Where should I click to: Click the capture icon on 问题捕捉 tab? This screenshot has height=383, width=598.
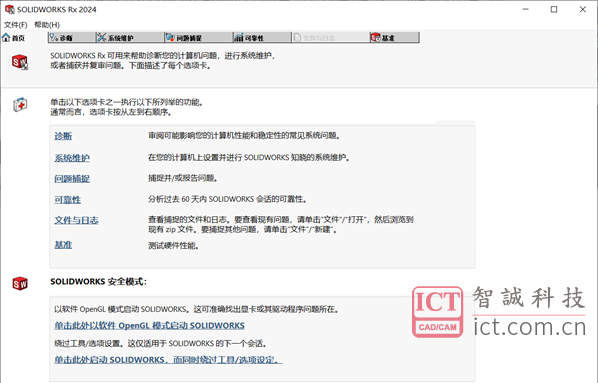170,37
